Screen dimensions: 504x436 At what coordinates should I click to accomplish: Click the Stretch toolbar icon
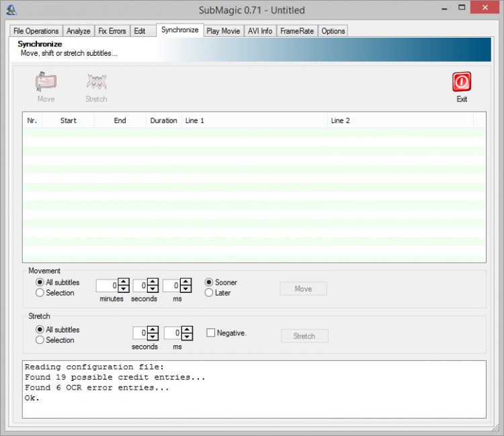96,82
